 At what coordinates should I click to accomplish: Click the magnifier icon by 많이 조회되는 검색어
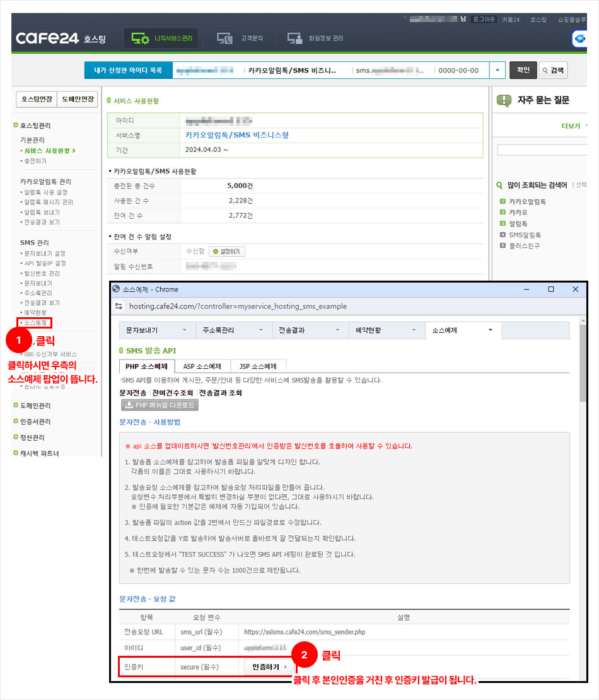(500, 185)
